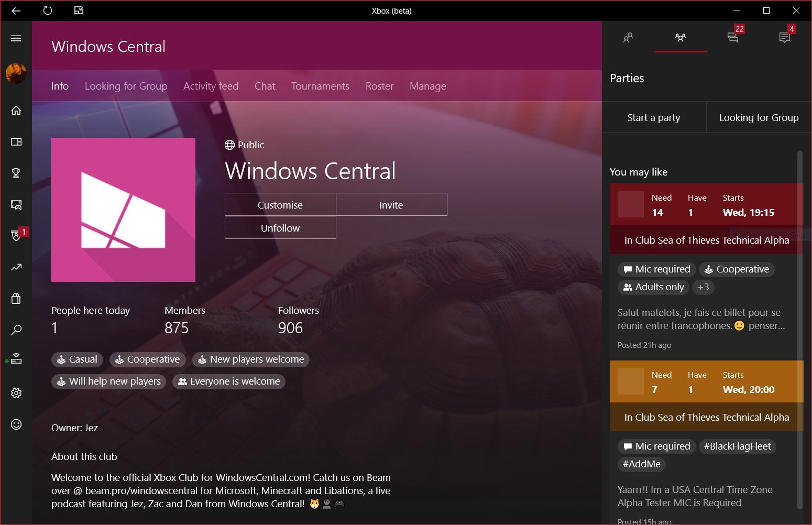The image size is (812, 525).
Task: Open Trending from the sidebar arrow icon
Action: pyautogui.click(x=16, y=267)
